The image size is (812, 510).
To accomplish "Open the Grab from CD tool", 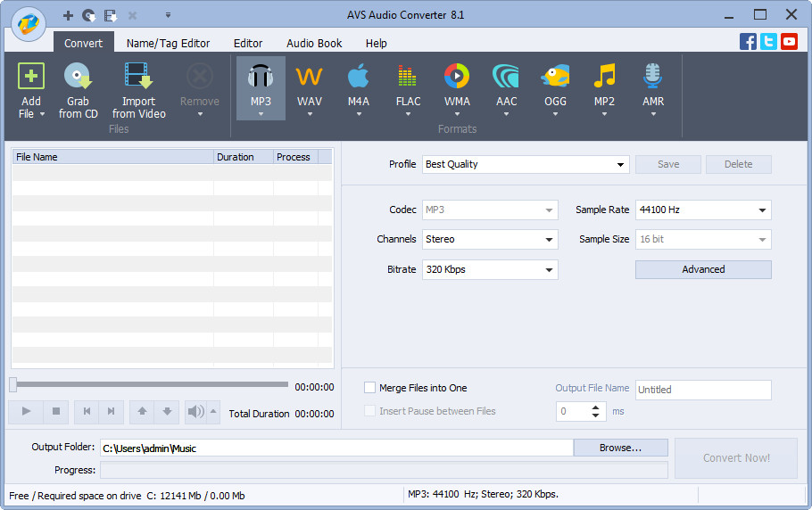I will pyautogui.click(x=79, y=91).
